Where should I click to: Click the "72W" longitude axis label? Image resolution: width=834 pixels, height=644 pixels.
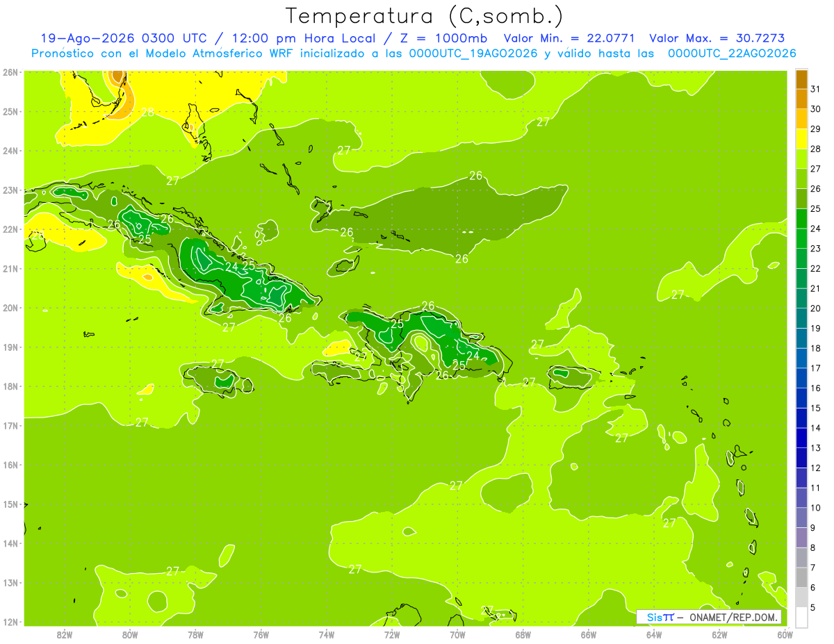click(x=392, y=634)
